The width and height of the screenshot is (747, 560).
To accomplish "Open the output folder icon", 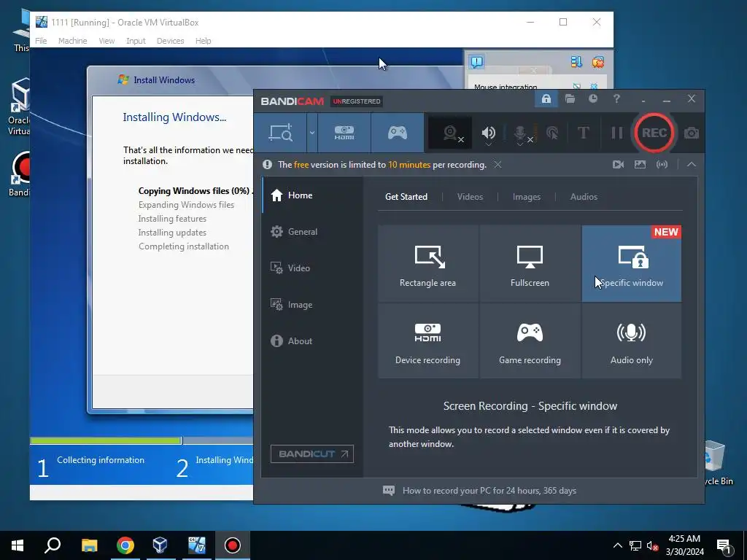I will [570, 99].
